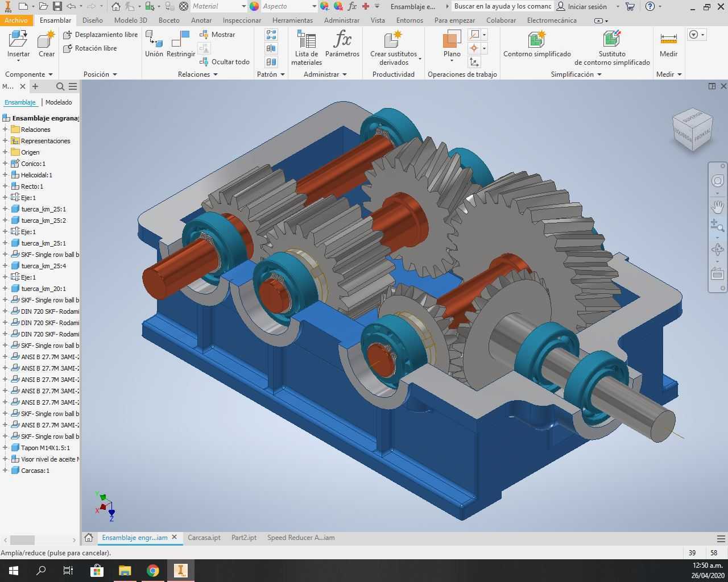Close the Ensamblaje engr...iam document tab

174,537
